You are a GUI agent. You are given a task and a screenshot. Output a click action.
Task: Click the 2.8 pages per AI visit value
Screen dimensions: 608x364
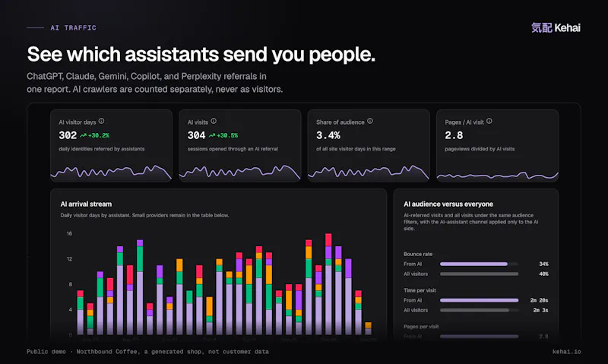pos(454,135)
